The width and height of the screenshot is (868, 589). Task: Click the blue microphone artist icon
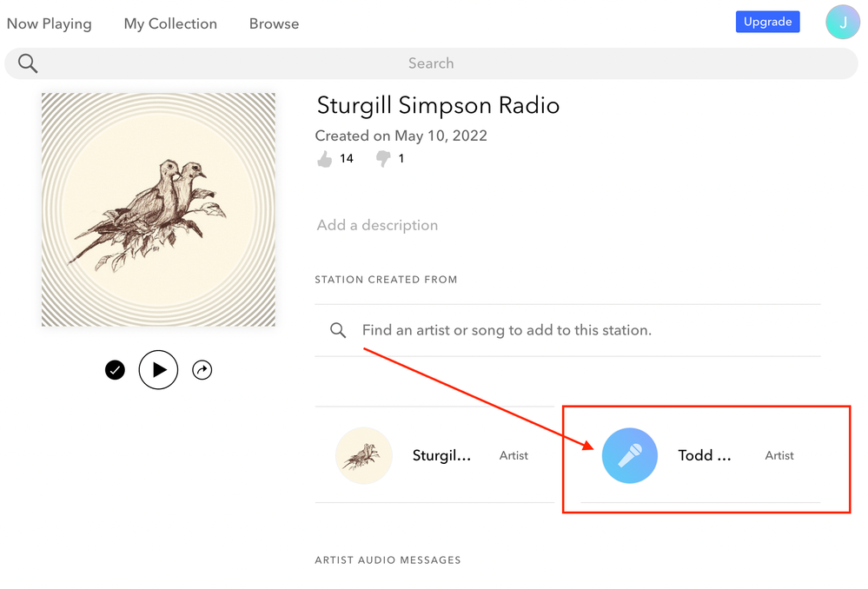tap(630, 455)
